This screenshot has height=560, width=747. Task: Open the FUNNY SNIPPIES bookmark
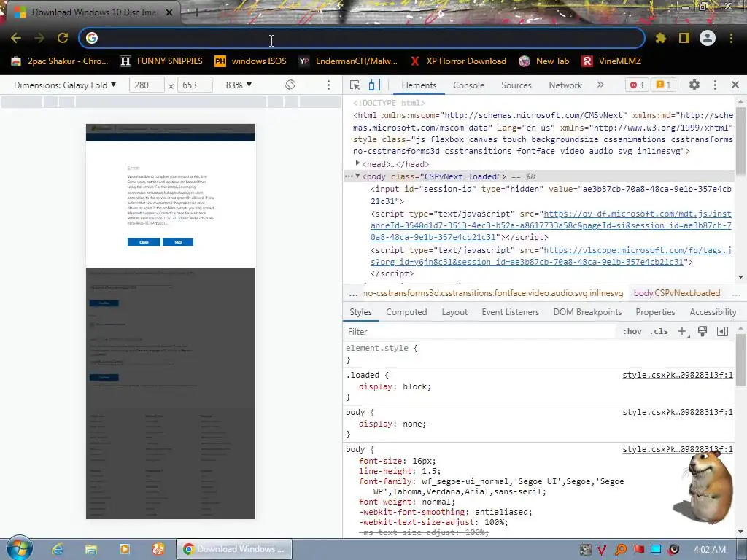coord(161,61)
